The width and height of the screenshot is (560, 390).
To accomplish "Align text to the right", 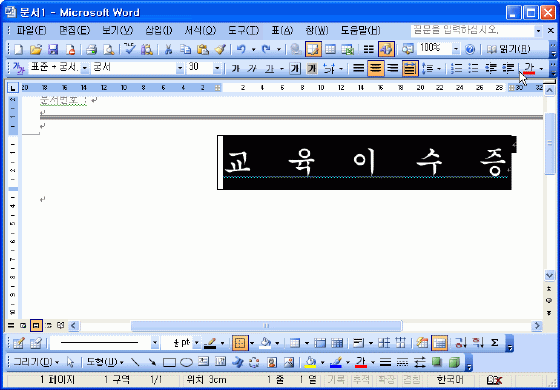I will 393,68.
